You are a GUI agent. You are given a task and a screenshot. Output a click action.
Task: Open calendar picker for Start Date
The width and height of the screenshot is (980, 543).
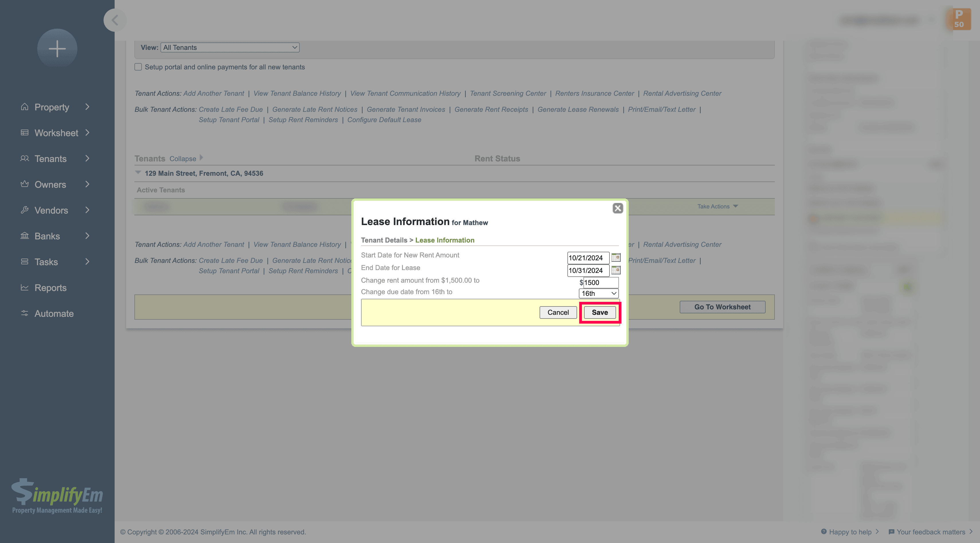[x=616, y=258]
